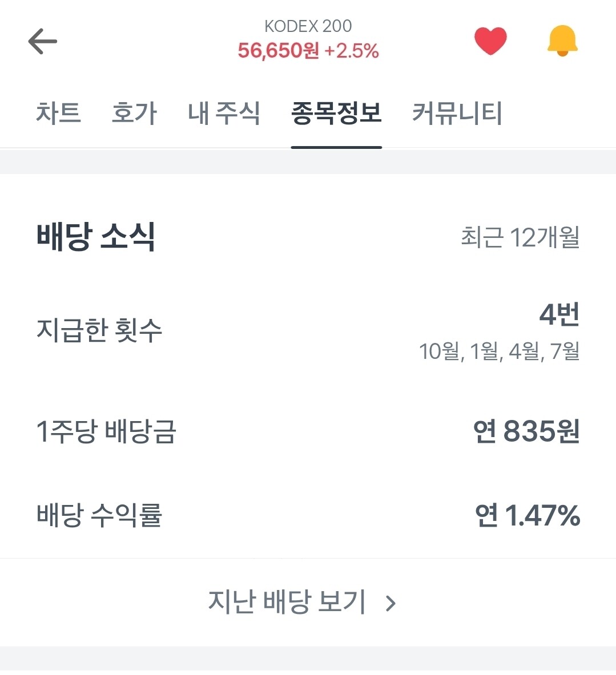Open 지난 배당 보기 link
This screenshot has height=675, width=616.
tap(287, 602)
